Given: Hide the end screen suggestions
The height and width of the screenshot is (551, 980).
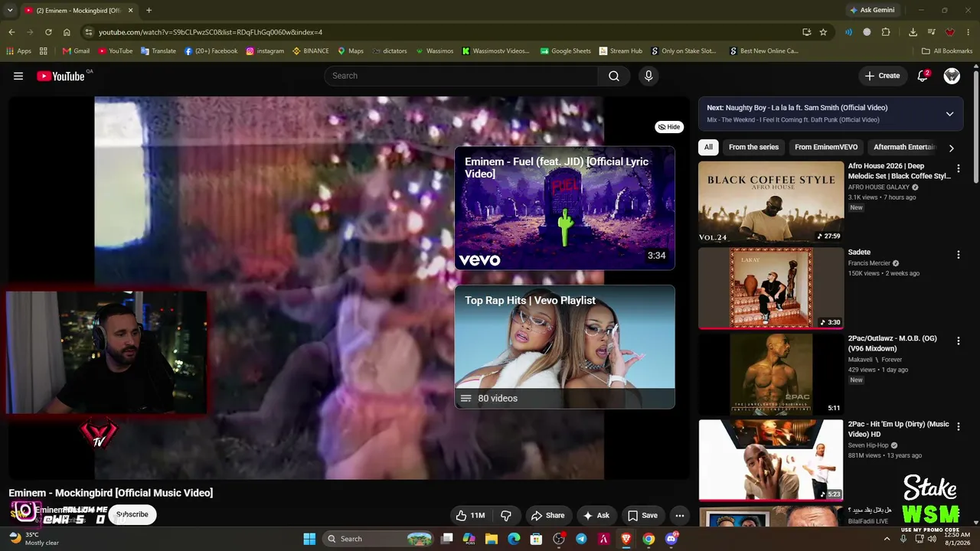Looking at the screenshot, I should [669, 127].
